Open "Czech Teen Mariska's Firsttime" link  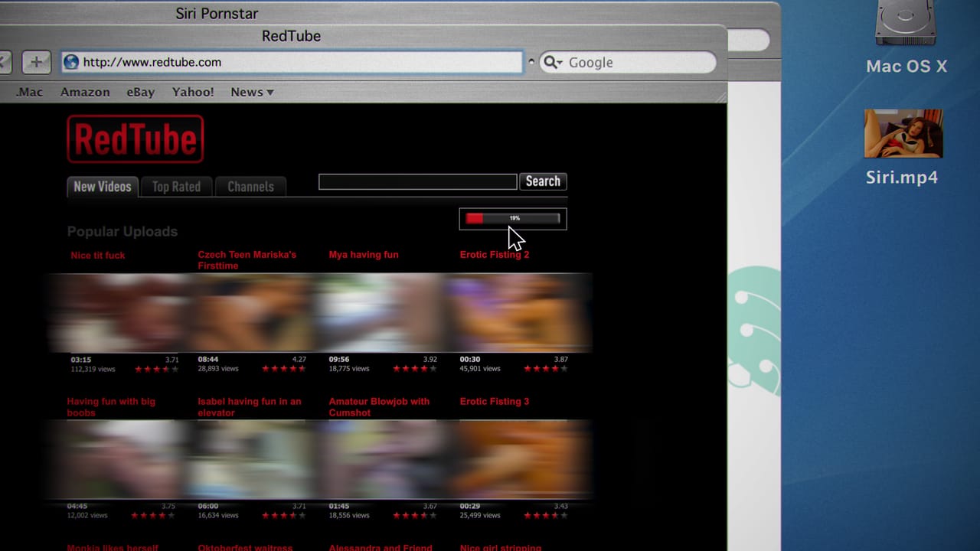pyautogui.click(x=247, y=260)
